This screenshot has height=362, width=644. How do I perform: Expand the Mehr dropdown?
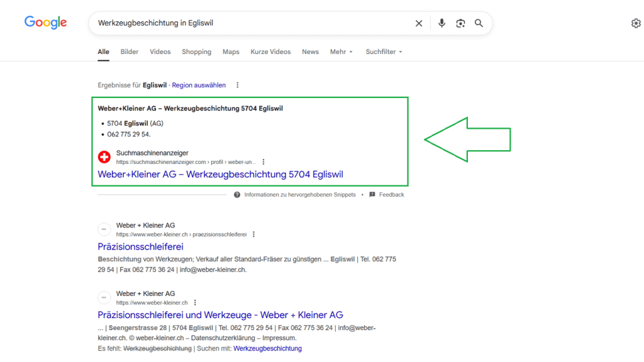(341, 52)
